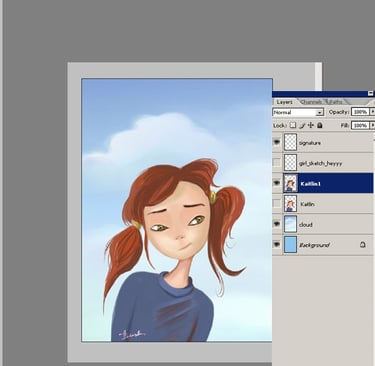Open the Opacity slider arrow
Image resolution: width=375 pixels, height=366 pixels.
point(372,112)
